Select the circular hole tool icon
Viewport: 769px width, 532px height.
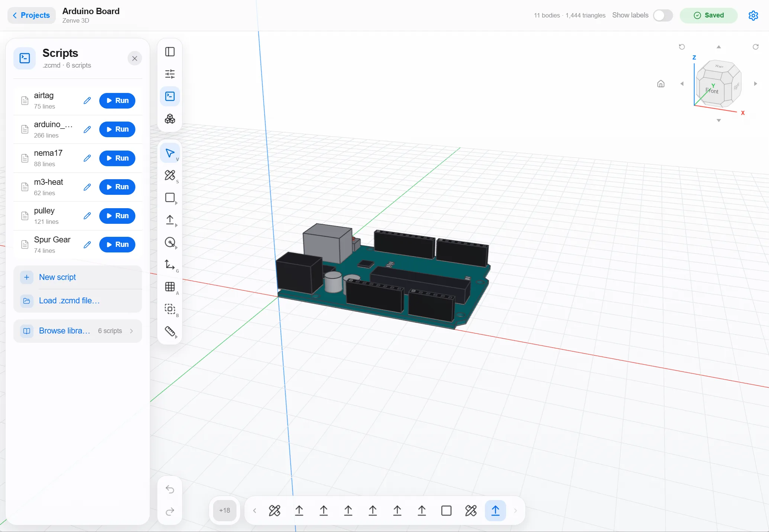point(170,242)
